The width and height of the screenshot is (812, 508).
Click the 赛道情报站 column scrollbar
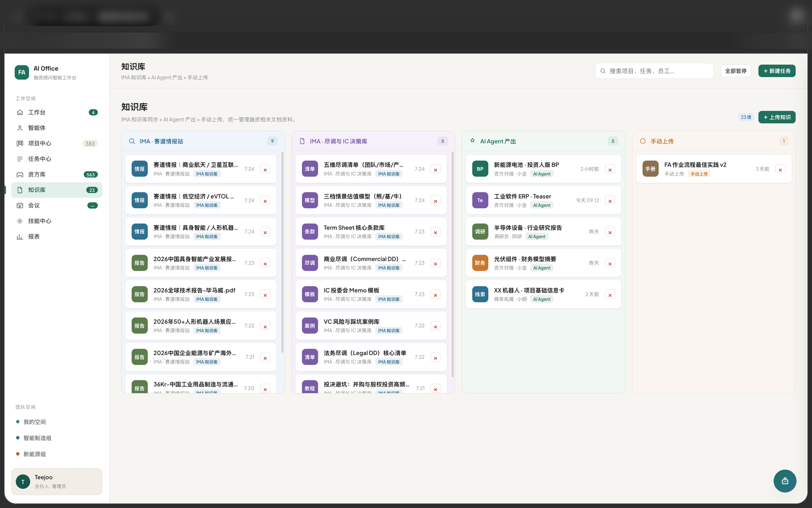282,252
